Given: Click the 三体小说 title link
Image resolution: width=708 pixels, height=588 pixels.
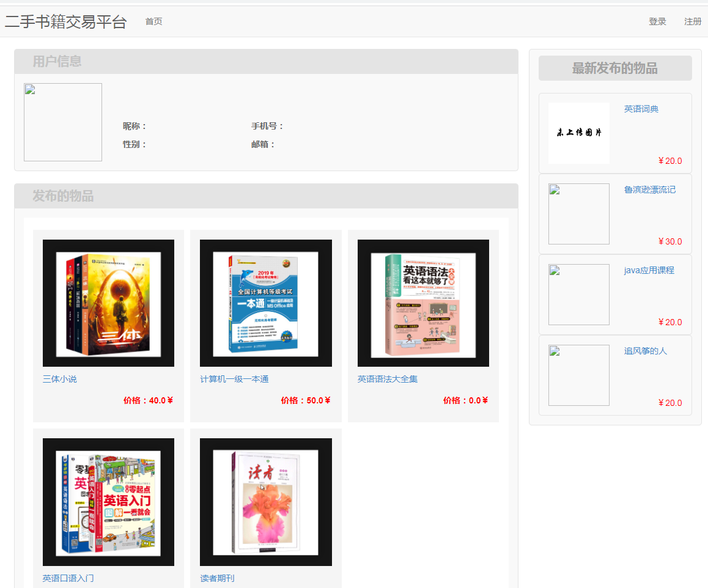Looking at the screenshot, I should click(59, 379).
